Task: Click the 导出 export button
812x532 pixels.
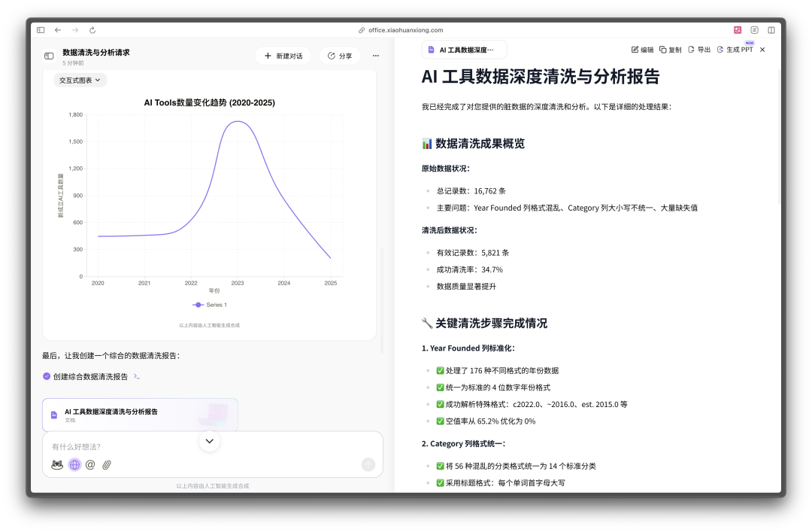Action: click(x=699, y=50)
